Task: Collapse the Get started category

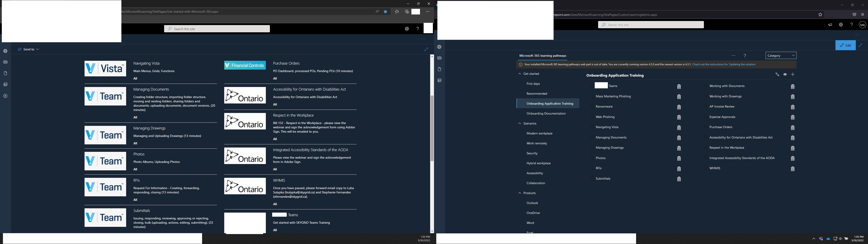Action: point(520,74)
